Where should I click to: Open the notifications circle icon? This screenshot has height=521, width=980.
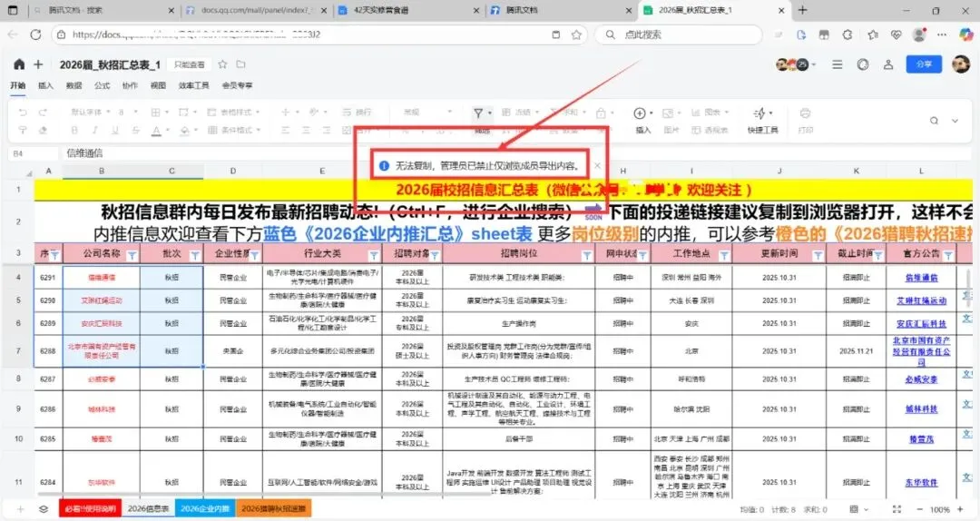click(x=863, y=64)
